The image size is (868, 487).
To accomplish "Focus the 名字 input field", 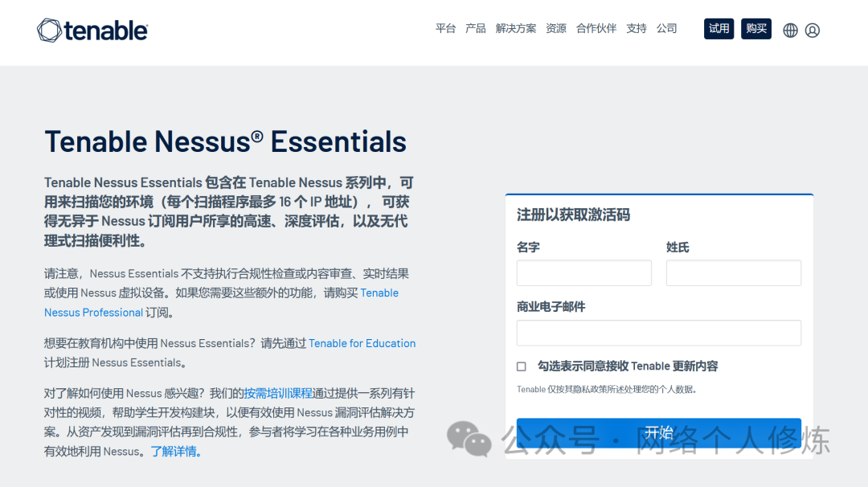I will pos(584,272).
